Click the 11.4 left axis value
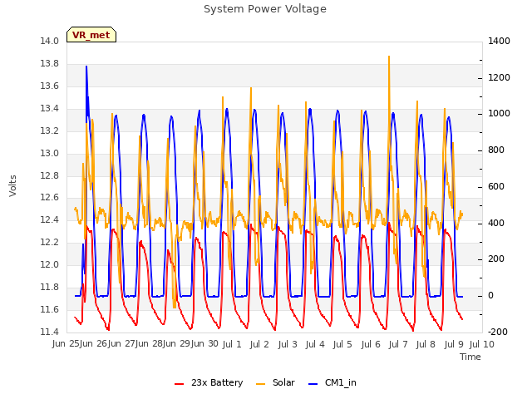Screen dimensions: 532x399 [x=50, y=332]
